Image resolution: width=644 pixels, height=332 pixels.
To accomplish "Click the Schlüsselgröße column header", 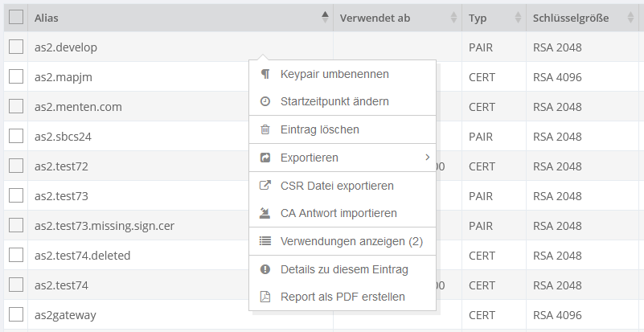I will [571, 18].
